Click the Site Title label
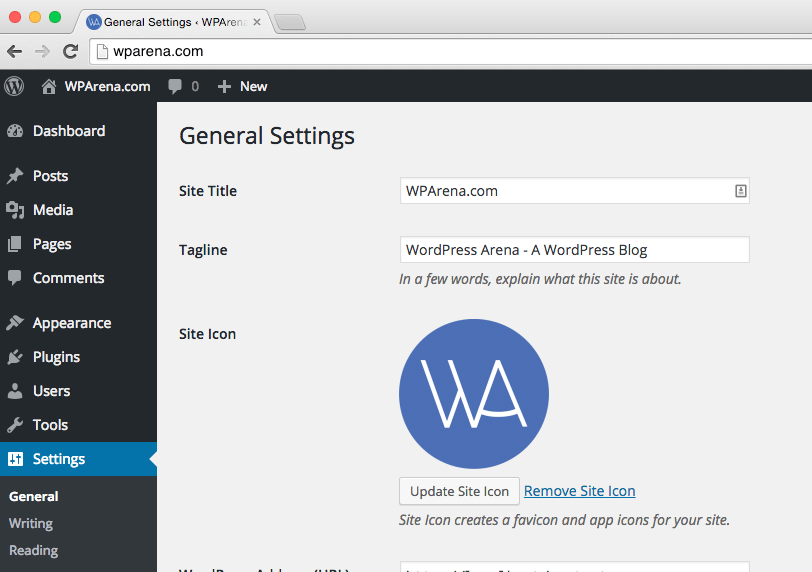Image resolution: width=812 pixels, height=572 pixels. 208,191
